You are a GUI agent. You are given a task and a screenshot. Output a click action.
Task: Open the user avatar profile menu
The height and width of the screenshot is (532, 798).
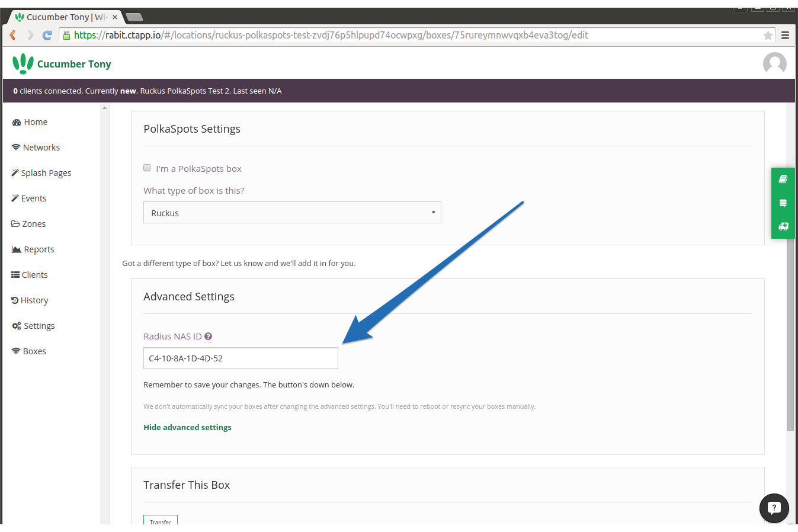[774, 63]
